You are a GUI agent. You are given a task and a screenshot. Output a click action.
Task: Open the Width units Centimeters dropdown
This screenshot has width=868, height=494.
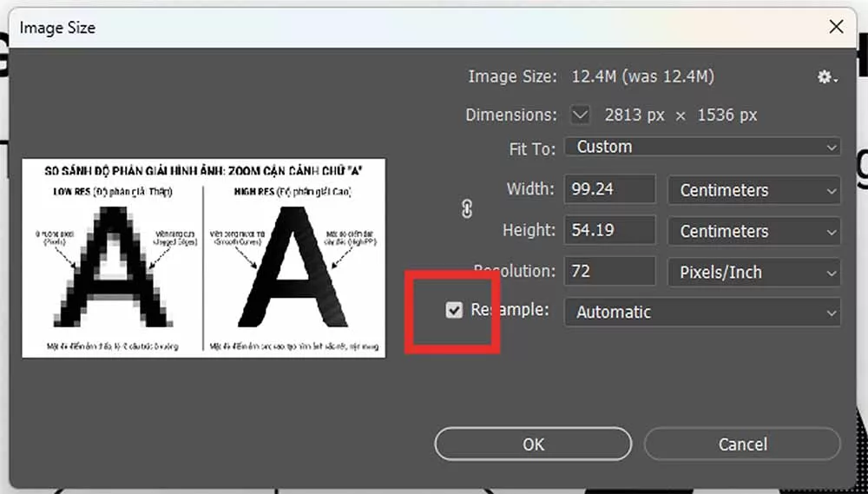click(754, 190)
